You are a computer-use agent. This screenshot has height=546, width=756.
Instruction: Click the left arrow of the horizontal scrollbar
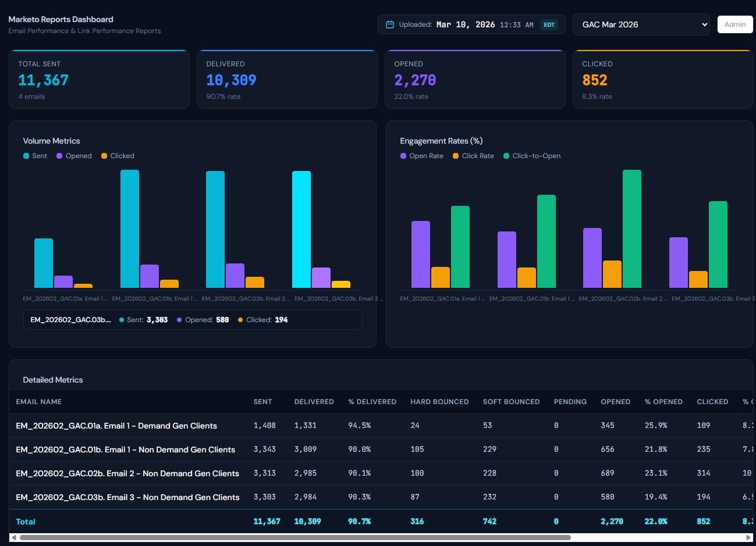pyautogui.click(x=13, y=538)
